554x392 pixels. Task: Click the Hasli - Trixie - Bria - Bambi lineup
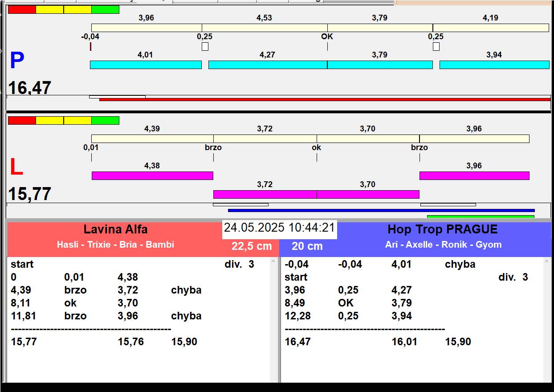[115, 245]
